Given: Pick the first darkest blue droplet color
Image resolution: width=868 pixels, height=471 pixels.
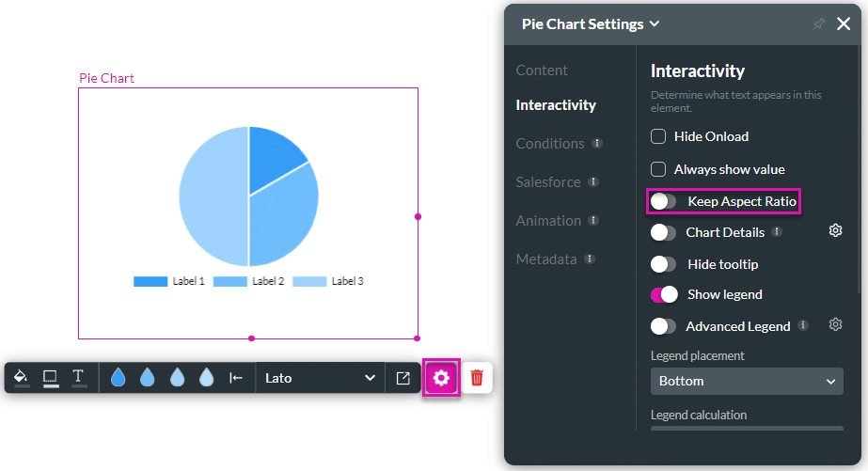Looking at the screenshot, I should point(118,378).
